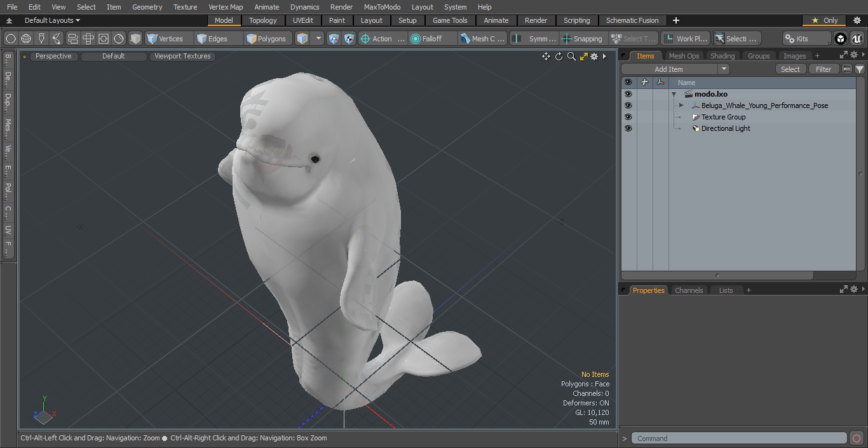Open the Viewport Textures dropdown
This screenshot has width=868, height=448.
pos(182,56)
